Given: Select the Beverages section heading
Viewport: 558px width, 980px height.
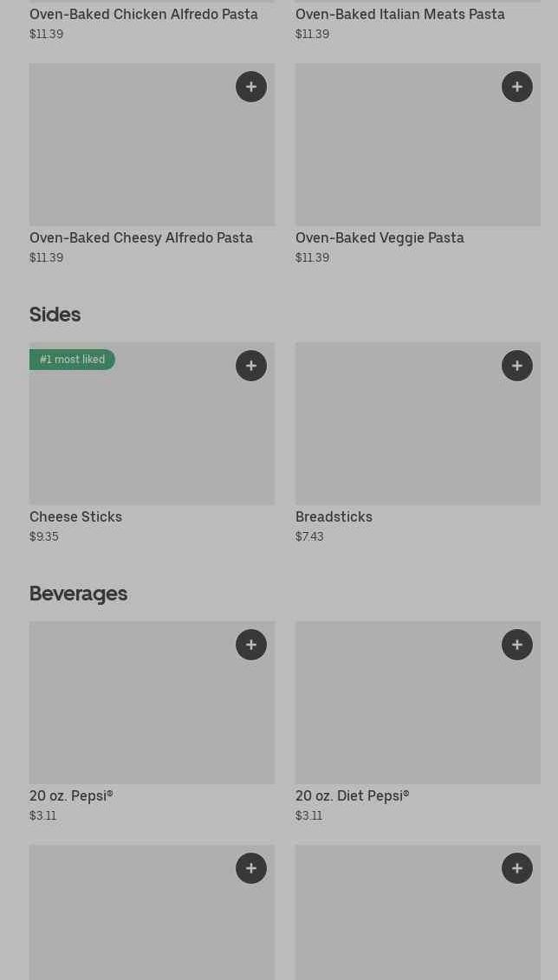Looking at the screenshot, I should pyautogui.click(x=79, y=593).
